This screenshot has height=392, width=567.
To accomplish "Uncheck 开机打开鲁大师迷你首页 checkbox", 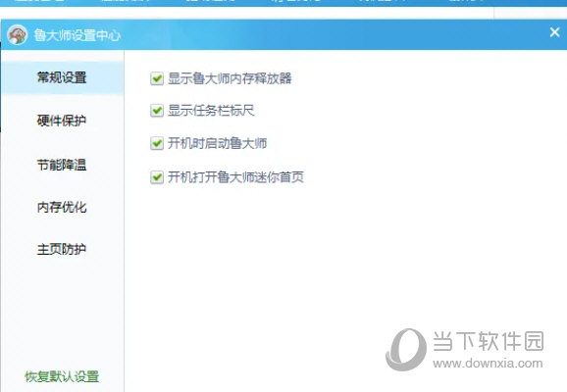I will 157,177.
